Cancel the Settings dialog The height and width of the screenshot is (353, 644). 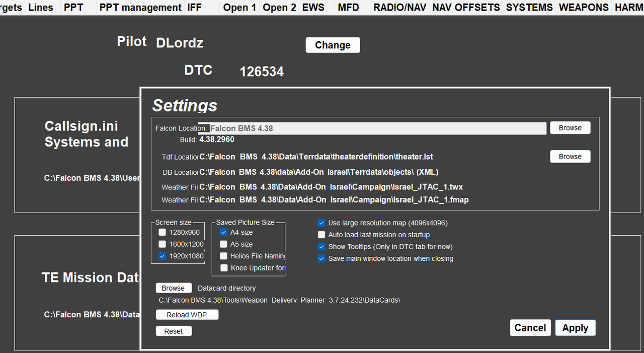point(530,328)
